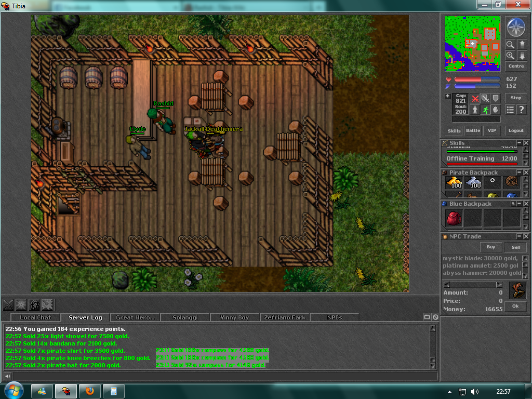
Task: Toggle chase opponent running figure mode
Action: (x=485, y=110)
